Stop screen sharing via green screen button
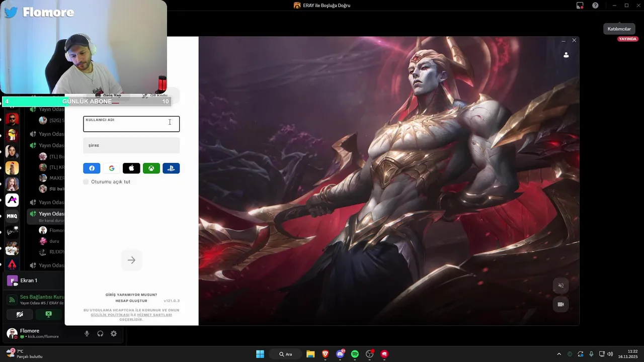This screenshot has height=362, width=644. [48, 314]
